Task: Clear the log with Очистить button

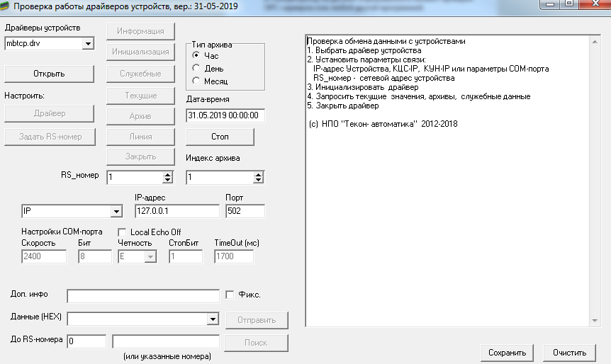Action: pyautogui.click(x=570, y=353)
